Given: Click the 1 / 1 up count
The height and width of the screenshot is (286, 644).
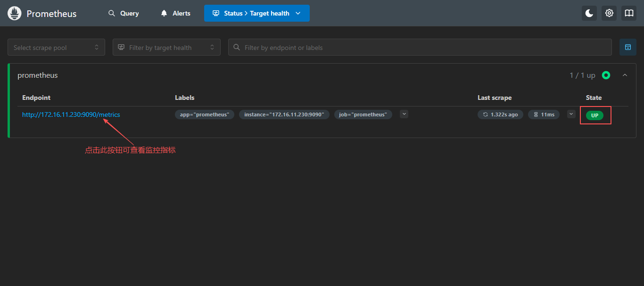Looking at the screenshot, I should tap(582, 75).
